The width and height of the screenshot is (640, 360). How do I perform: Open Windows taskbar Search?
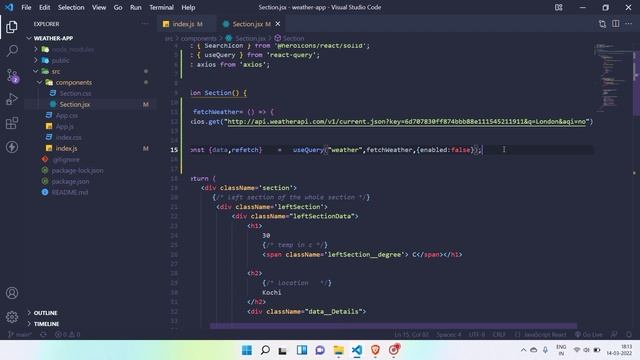pos(265,350)
